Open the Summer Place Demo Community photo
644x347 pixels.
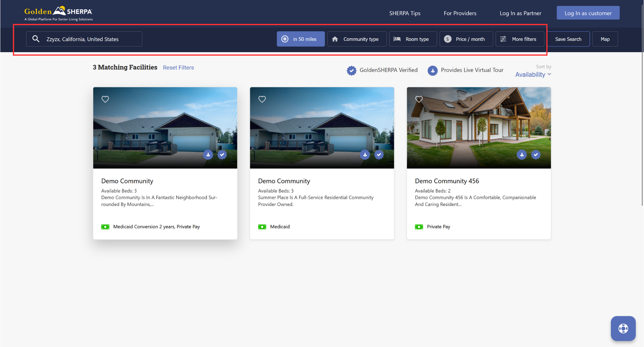[x=322, y=128]
